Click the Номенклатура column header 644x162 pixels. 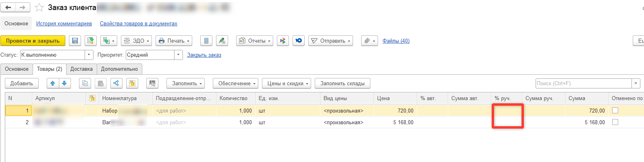(125, 98)
